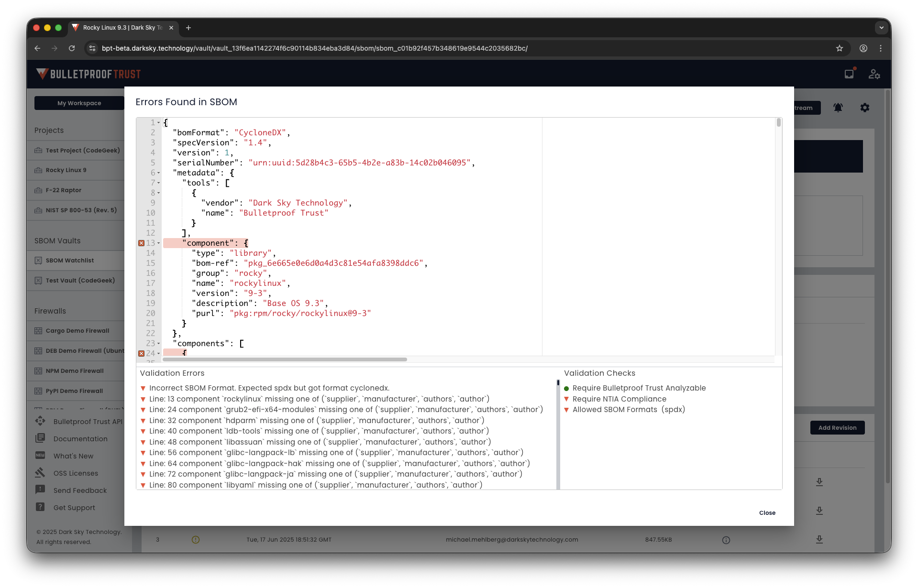Click the vertical scrollbar of the code editor

tap(779, 123)
